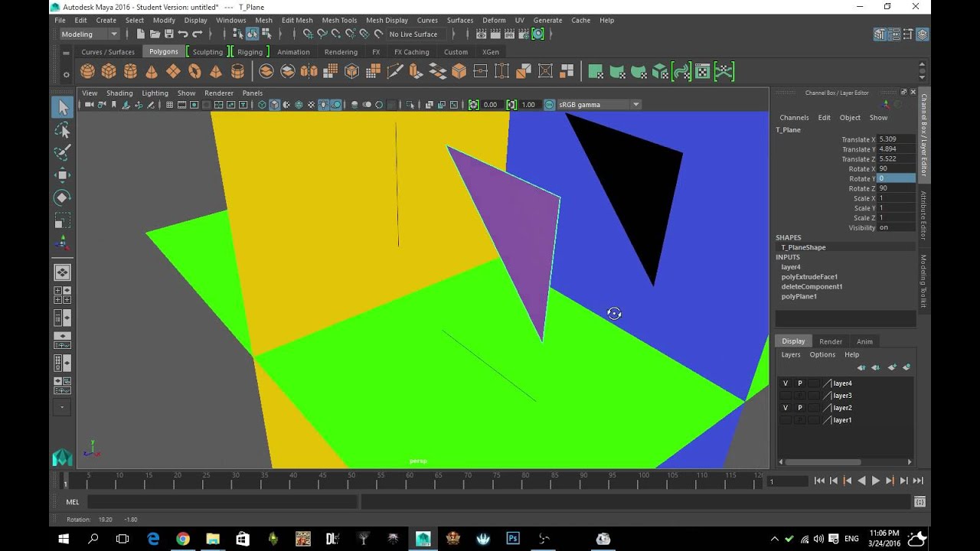
Task: Create a polygon cone from shelf
Action: point(152,71)
